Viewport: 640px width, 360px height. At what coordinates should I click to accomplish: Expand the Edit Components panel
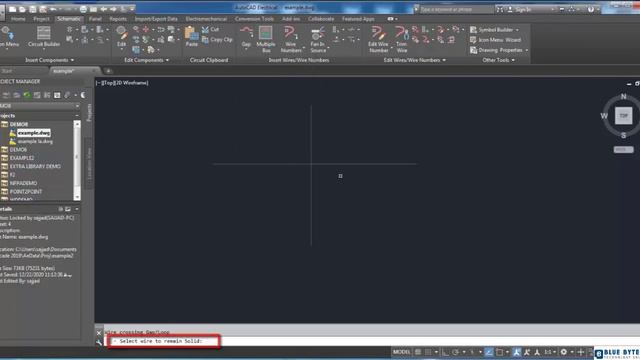click(147, 60)
